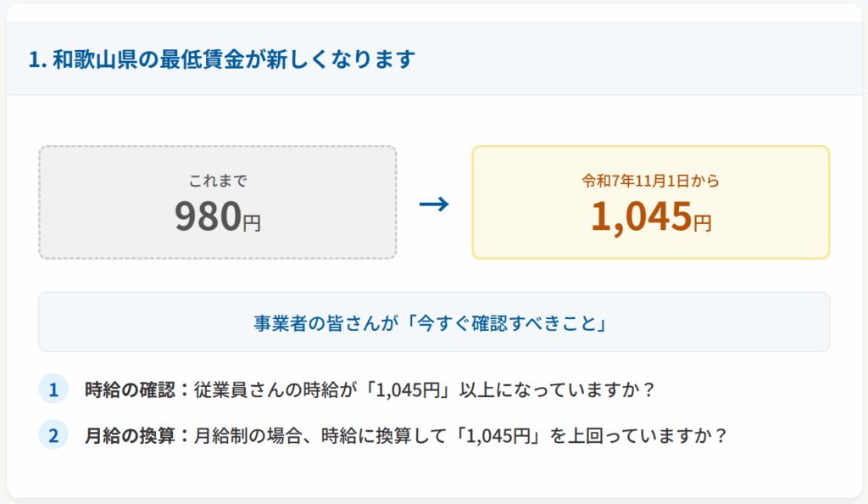
Task: Click the 従業員さんの時給が phrase
Action: point(265,390)
